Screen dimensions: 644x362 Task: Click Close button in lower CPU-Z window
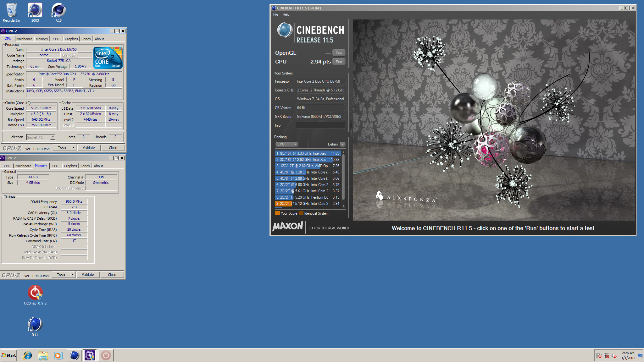(x=112, y=275)
